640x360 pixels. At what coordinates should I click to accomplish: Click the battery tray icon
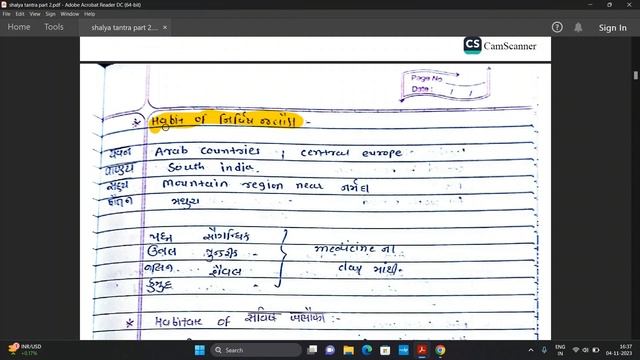(x=596, y=350)
